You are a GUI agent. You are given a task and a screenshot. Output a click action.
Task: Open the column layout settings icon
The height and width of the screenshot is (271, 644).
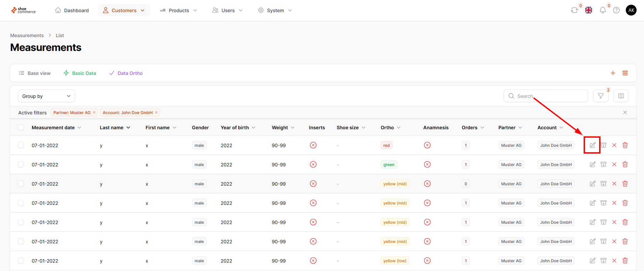tap(621, 96)
